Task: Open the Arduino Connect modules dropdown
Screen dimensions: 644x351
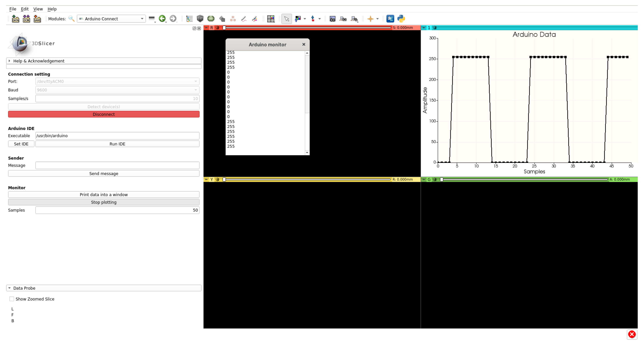Action: coord(112,19)
